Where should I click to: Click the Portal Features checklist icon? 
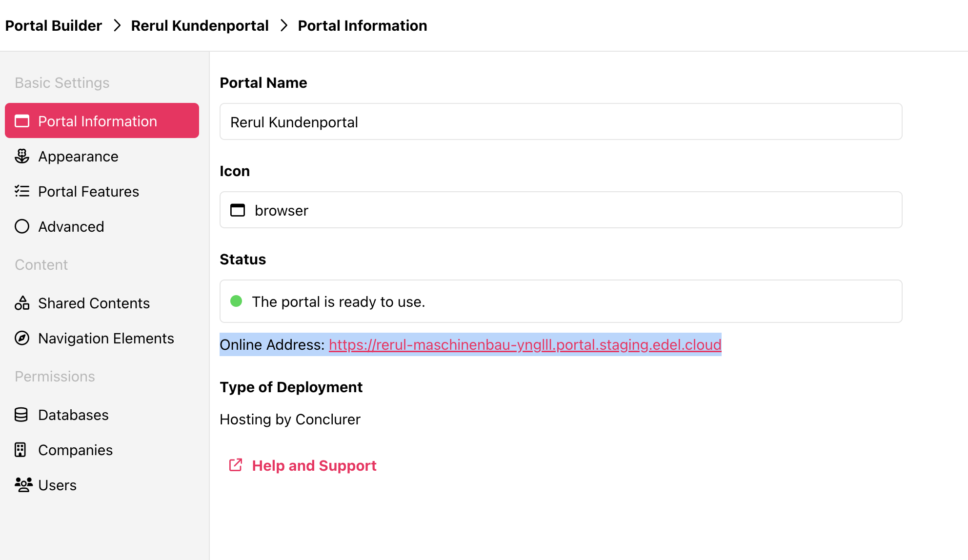tap(22, 191)
